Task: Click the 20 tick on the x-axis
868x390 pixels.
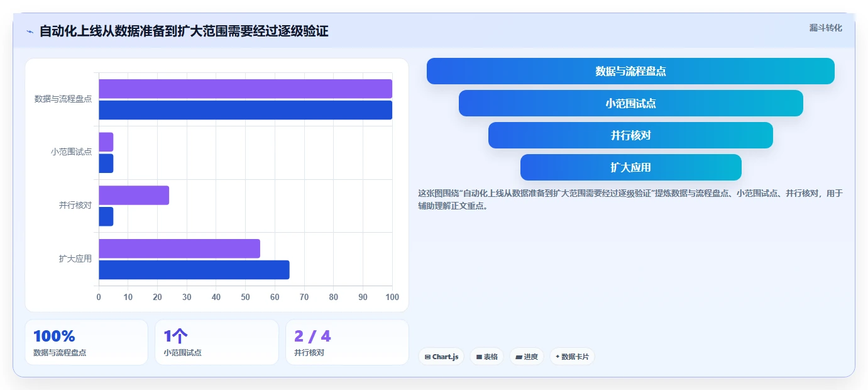Action: click(x=157, y=297)
